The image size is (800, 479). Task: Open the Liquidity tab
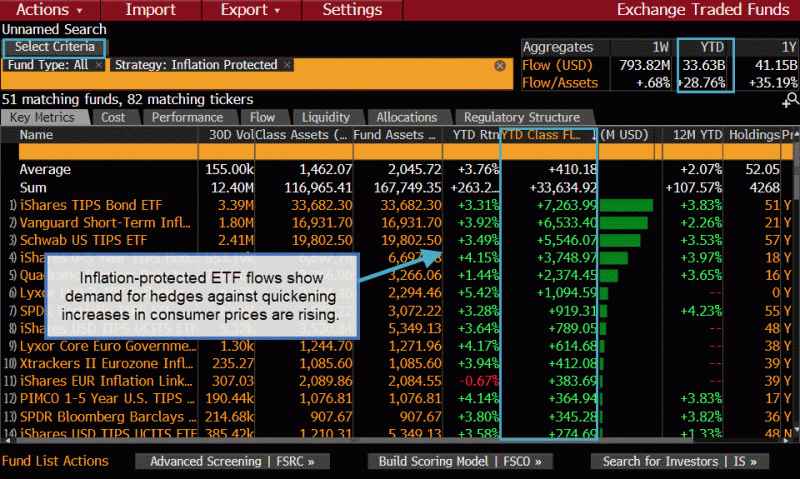pyautogui.click(x=325, y=117)
